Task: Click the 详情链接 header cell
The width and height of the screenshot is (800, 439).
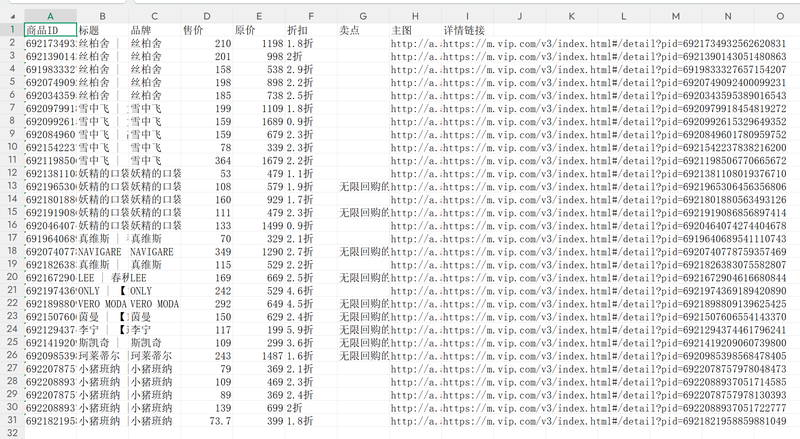Action: coord(467,30)
